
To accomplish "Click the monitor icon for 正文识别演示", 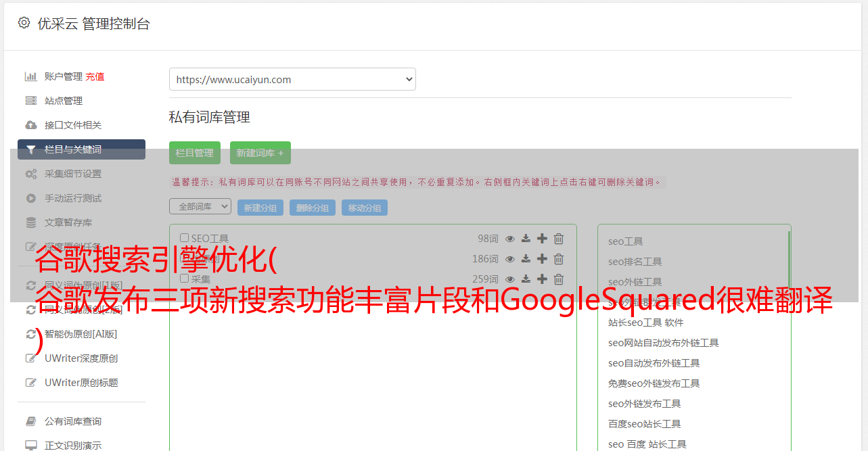I will point(31,446).
